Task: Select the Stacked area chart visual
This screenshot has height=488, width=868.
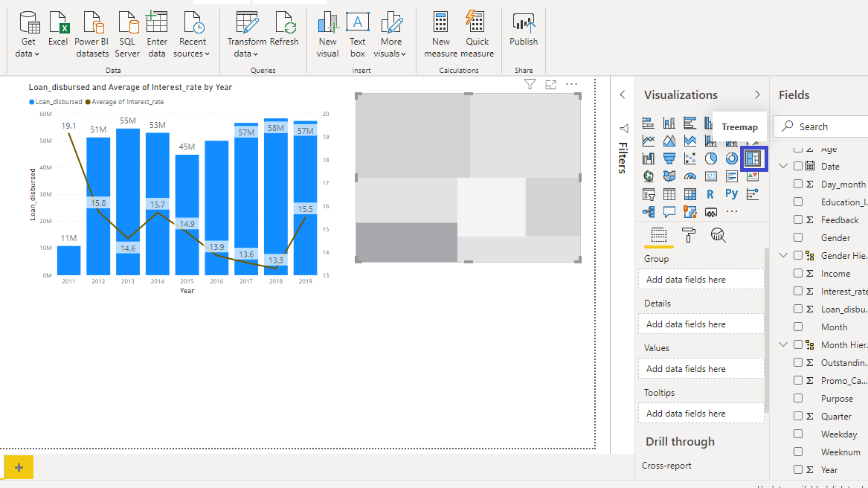Action: click(689, 141)
